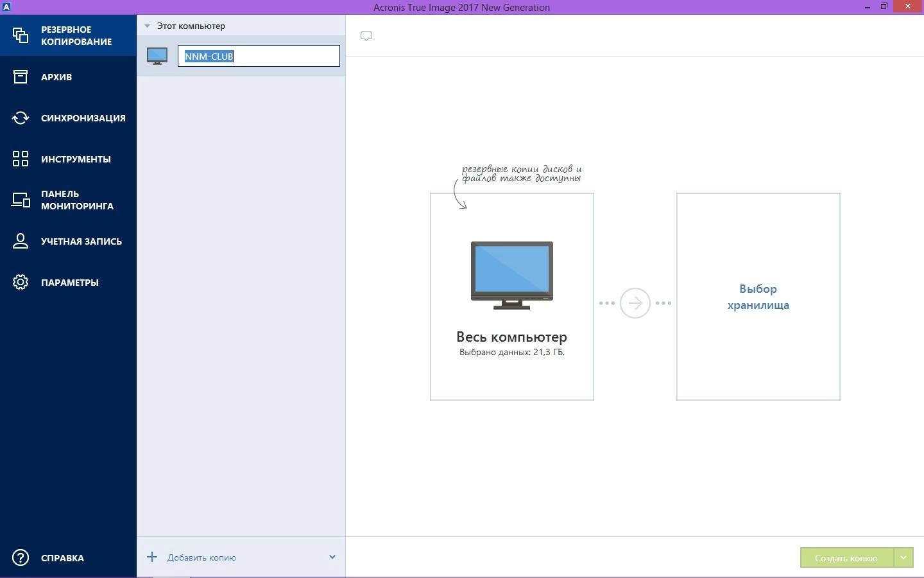The image size is (924, 578).
Task: Open the ПАРАМЕТРЫ menu item
Action: (x=68, y=282)
